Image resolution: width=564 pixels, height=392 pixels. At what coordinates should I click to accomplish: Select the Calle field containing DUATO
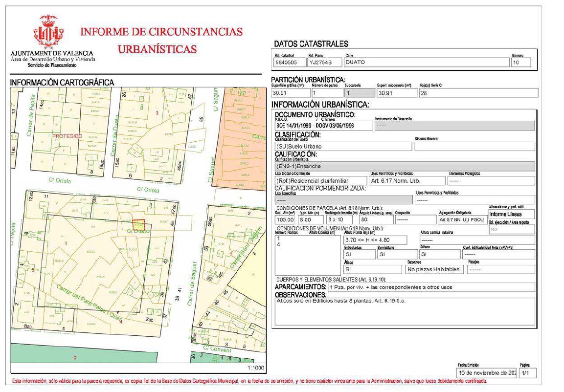[x=427, y=62]
